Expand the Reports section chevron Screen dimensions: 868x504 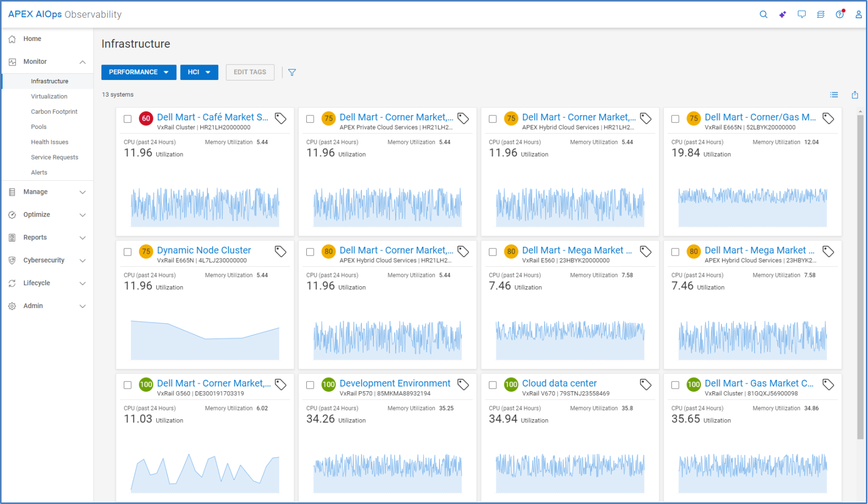83,238
